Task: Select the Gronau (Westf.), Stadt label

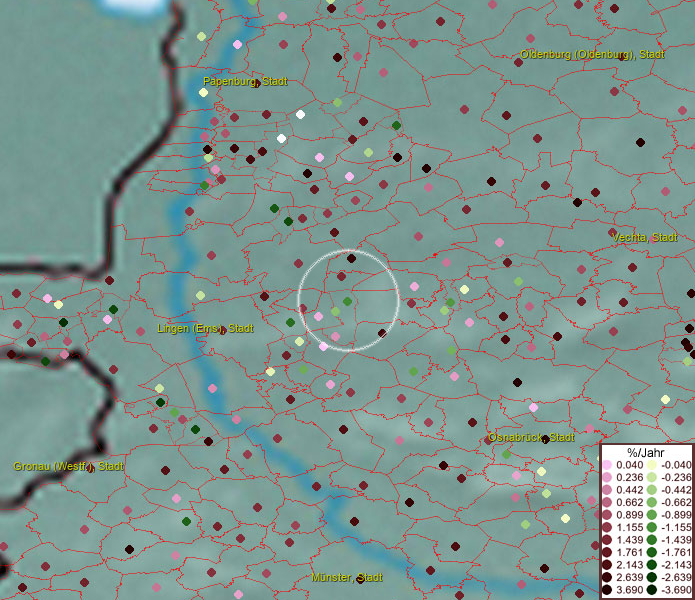Action: (x=68, y=467)
